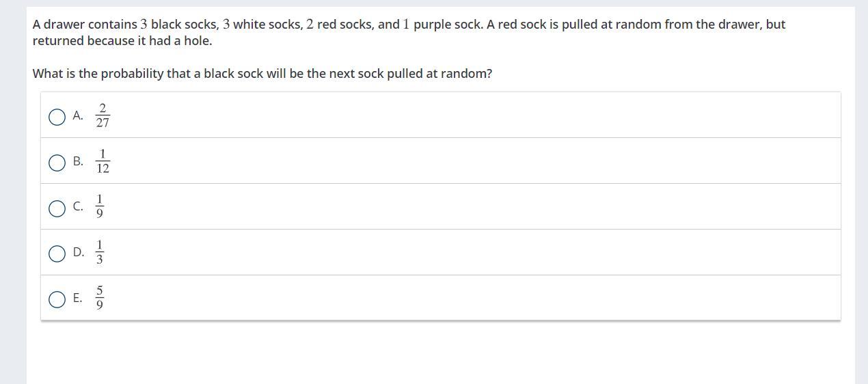Viewport: 868px width, 384px height.
Task: Click the letter label "A."
Action: click(78, 115)
